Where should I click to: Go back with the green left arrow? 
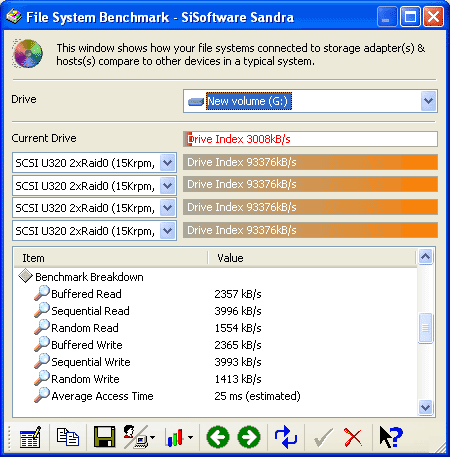coord(218,437)
